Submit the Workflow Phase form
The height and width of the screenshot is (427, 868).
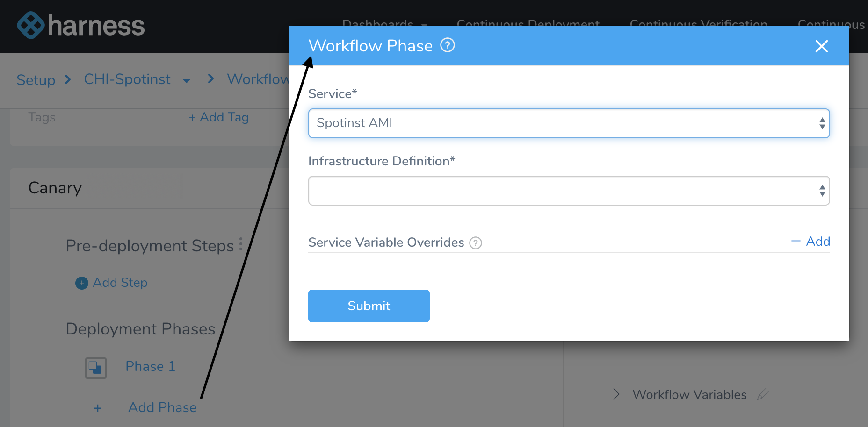pyautogui.click(x=369, y=306)
